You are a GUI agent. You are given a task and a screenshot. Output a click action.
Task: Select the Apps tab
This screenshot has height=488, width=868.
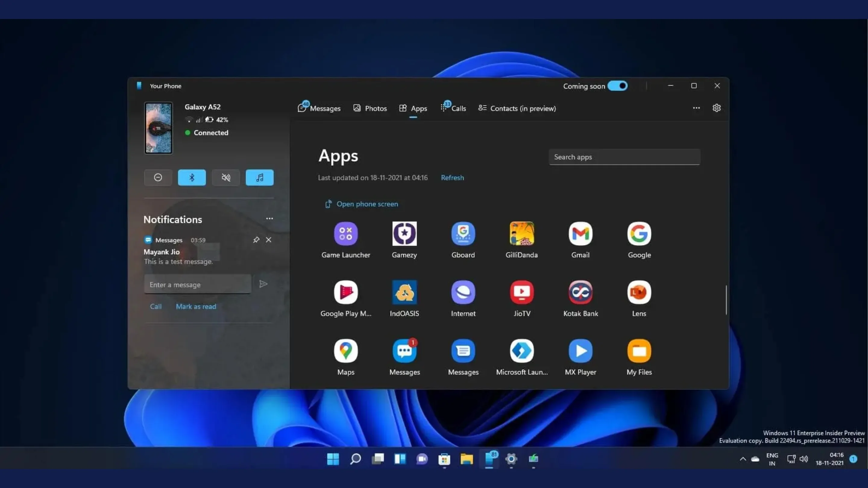click(x=413, y=108)
